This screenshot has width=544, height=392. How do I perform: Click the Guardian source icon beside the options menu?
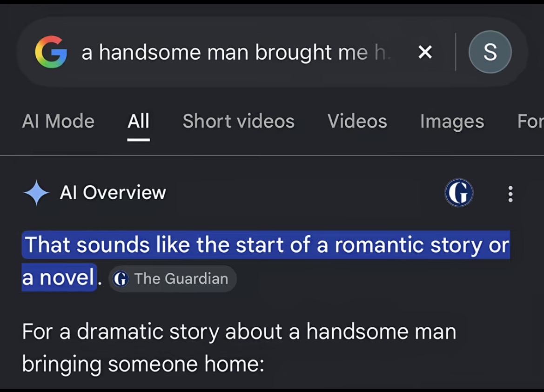[459, 193]
